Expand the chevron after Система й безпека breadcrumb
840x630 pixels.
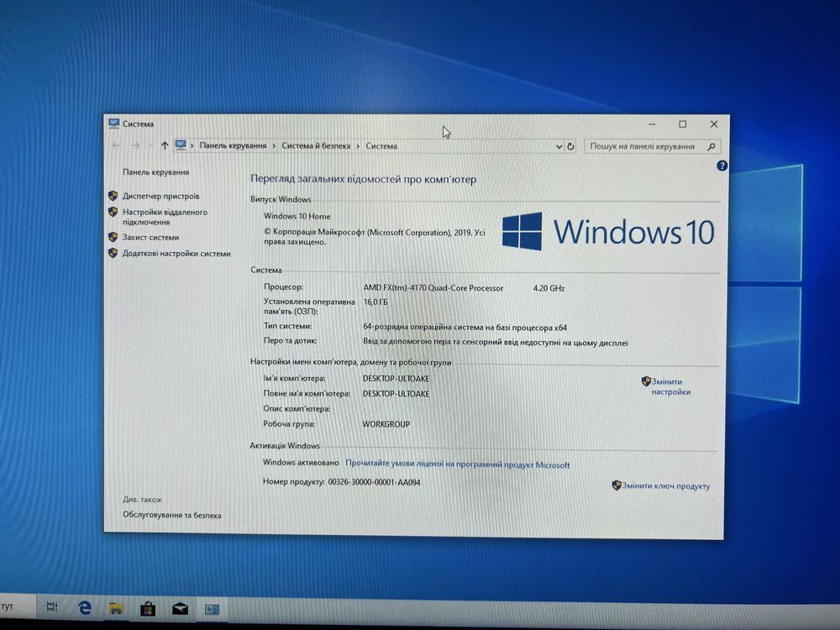[x=358, y=145]
